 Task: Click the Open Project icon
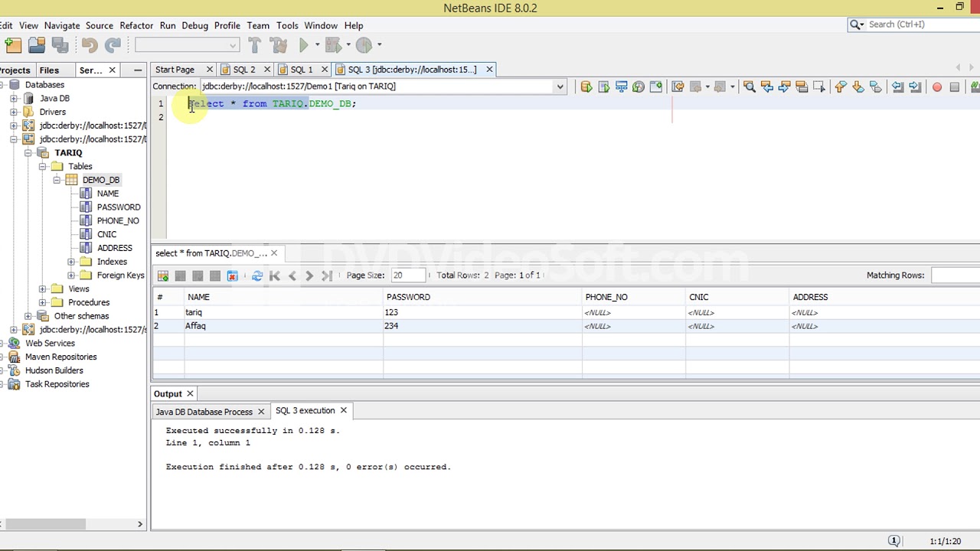(x=37, y=45)
